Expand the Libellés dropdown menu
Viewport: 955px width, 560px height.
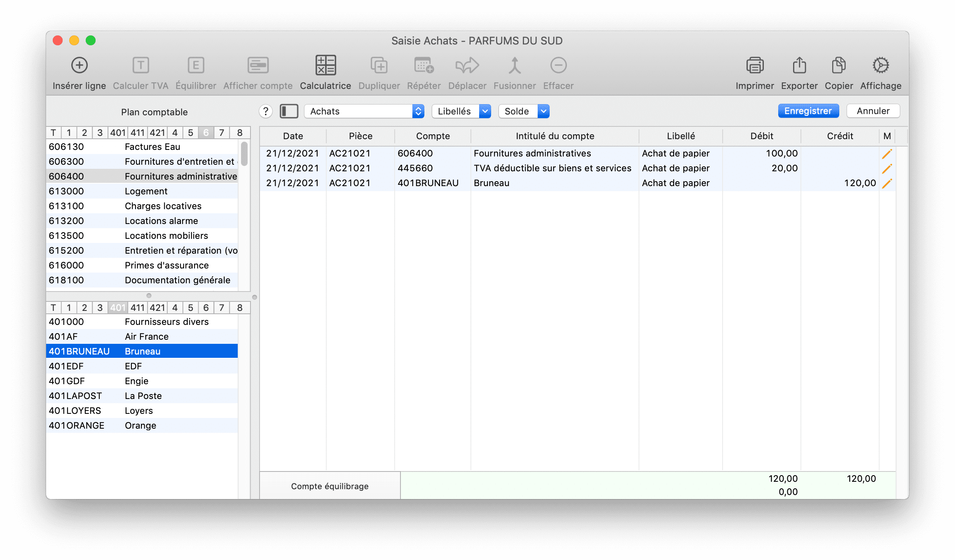pos(461,111)
